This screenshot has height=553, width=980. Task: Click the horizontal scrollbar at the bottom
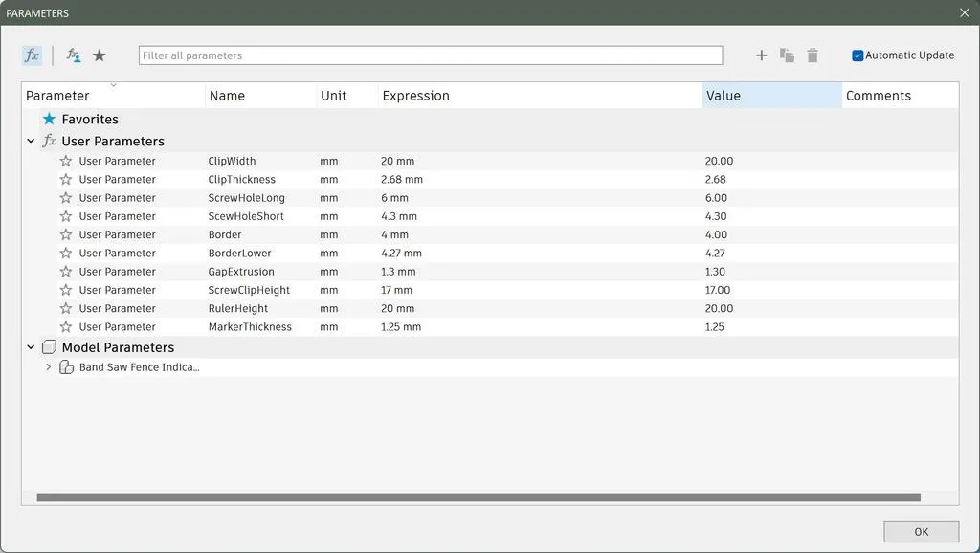479,498
